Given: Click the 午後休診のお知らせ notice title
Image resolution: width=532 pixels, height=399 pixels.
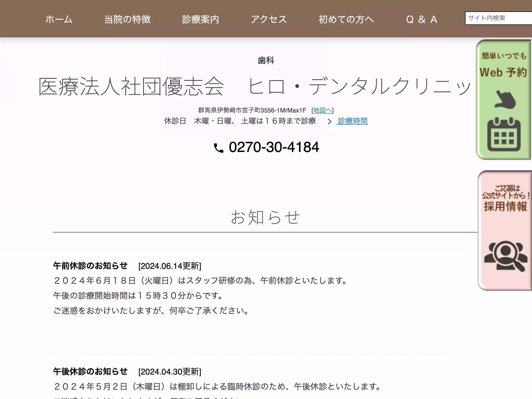Looking at the screenshot, I should pos(90,371).
